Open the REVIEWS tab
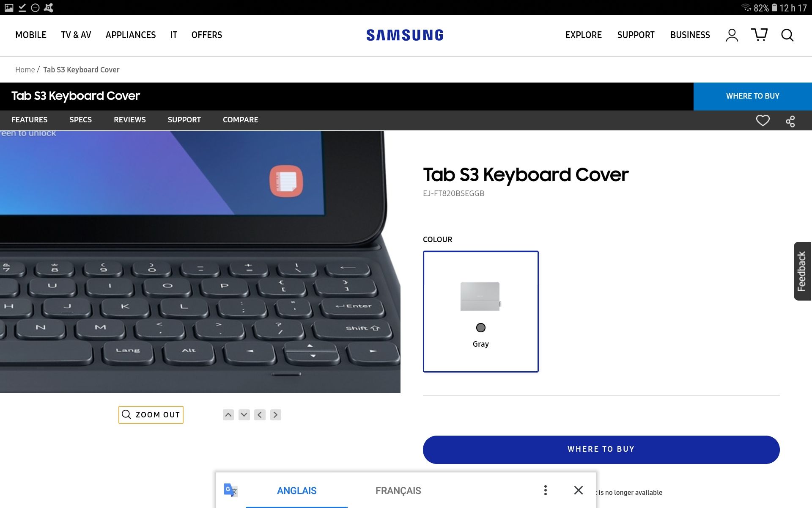Viewport: 812px width, 508px height. (130, 120)
